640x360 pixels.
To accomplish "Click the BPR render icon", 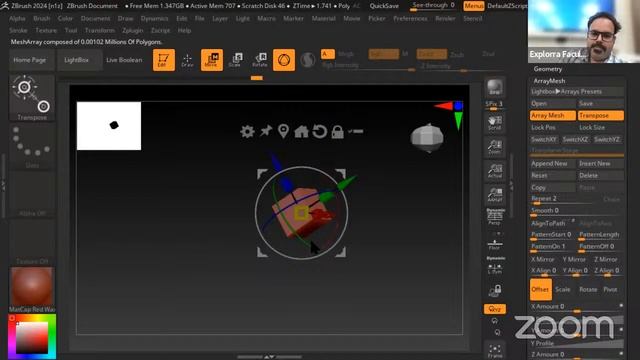I will pyautogui.click(x=495, y=87).
